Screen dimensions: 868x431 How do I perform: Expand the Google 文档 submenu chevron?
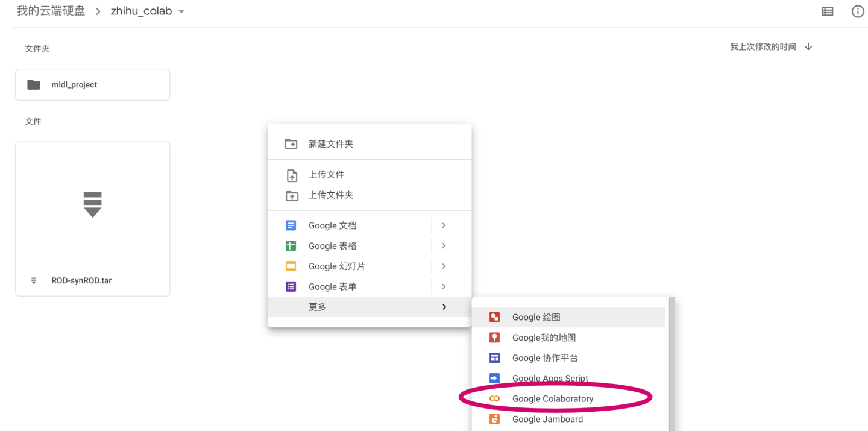click(444, 225)
